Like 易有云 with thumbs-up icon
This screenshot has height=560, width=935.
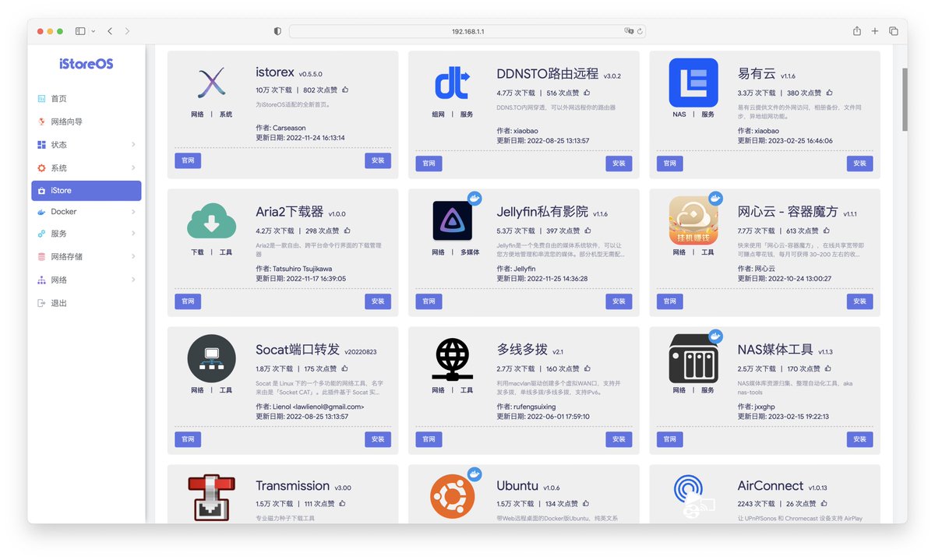[x=829, y=93]
